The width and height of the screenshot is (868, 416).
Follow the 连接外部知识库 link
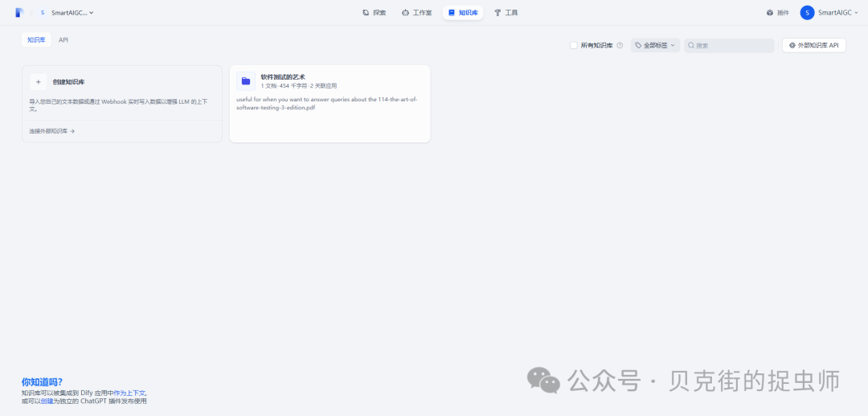[52, 131]
